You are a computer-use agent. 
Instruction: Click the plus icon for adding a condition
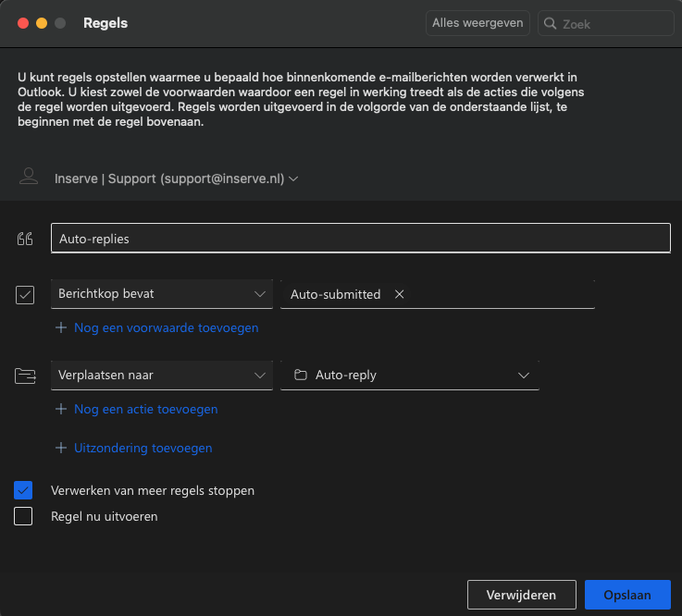tap(61, 327)
